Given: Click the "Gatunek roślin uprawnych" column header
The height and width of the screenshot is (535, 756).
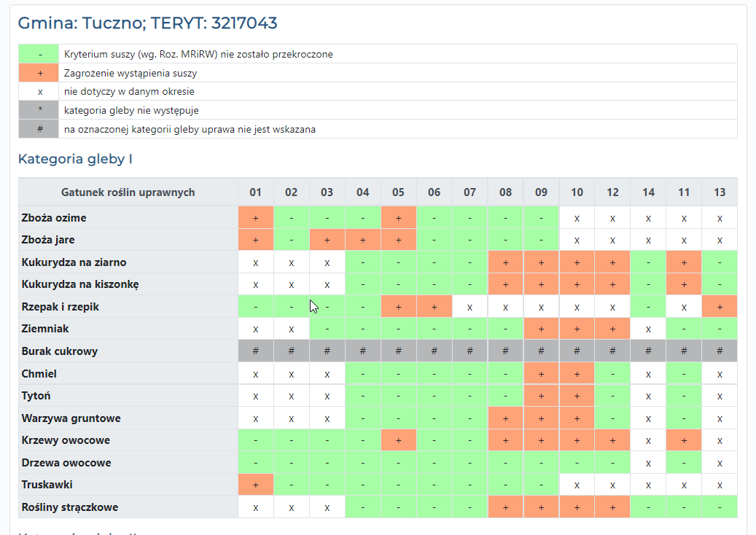Looking at the screenshot, I should click(x=128, y=192).
